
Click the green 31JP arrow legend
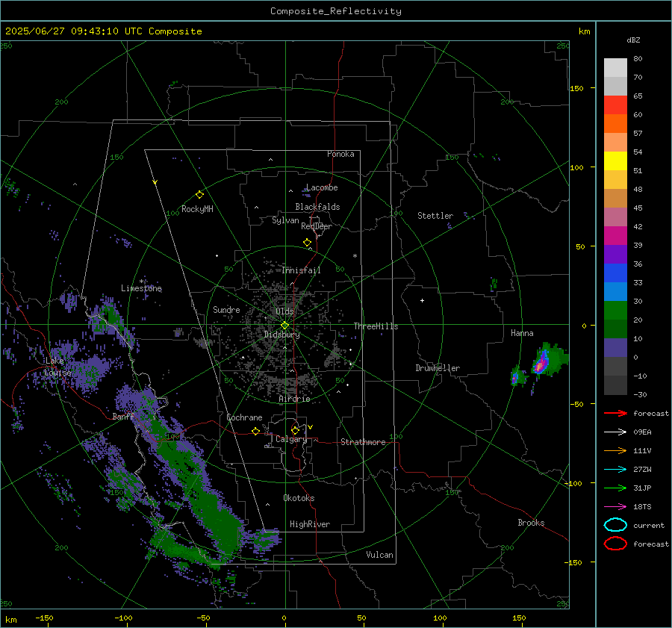click(x=615, y=488)
